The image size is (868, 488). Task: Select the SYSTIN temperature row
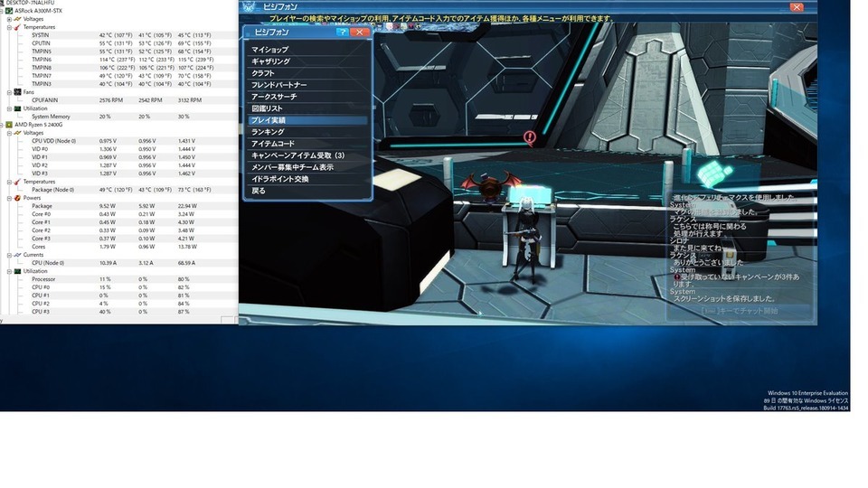pos(119,35)
